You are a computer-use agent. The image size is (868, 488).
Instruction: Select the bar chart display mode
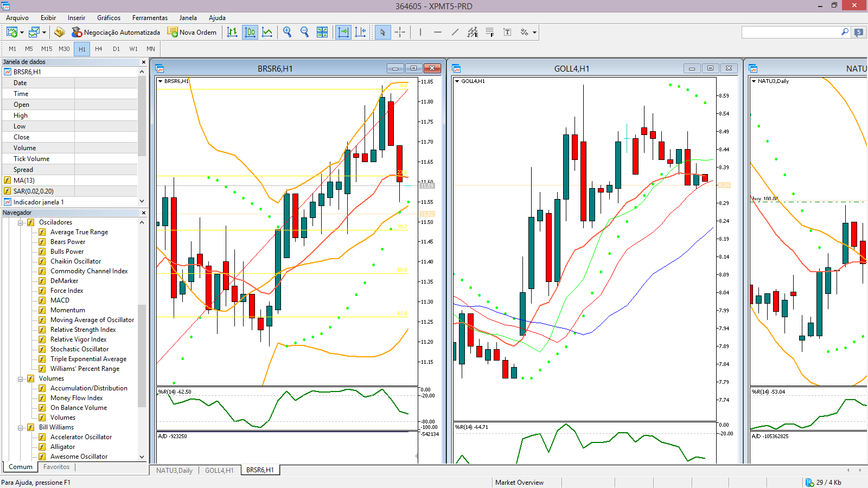(x=232, y=32)
